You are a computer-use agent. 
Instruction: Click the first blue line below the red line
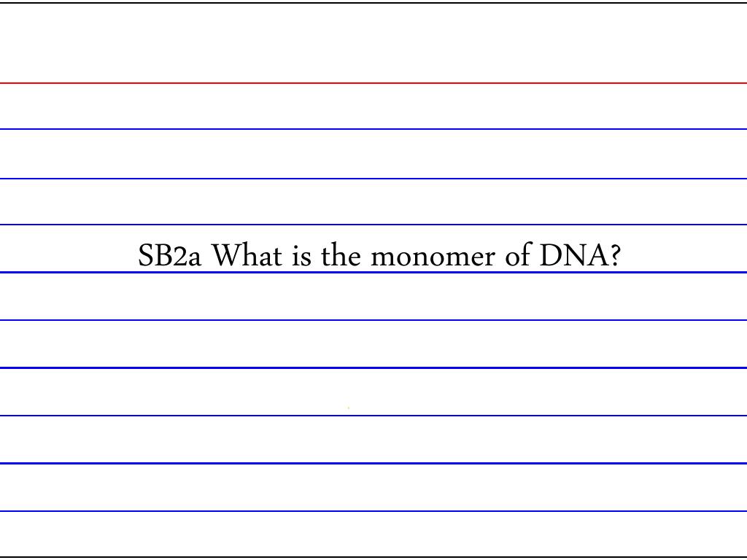click(x=373, y=129)
